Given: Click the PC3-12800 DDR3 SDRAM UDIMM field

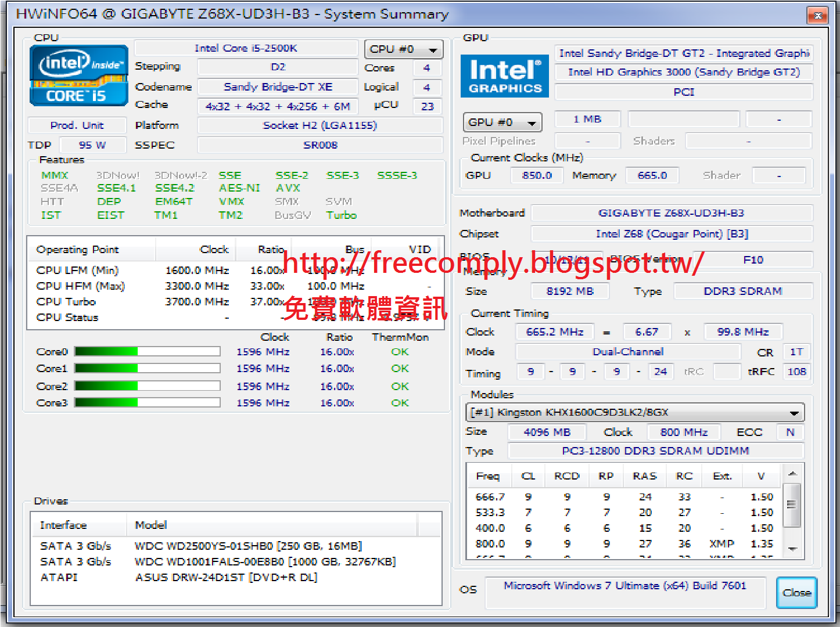Looking at the screenshot, I should click(x=656, y=451).
